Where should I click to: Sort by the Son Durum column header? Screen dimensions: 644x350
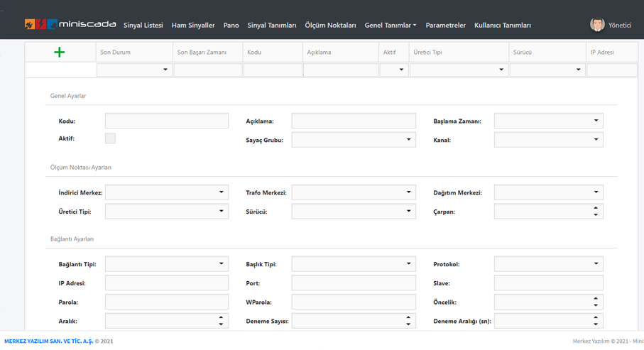tap(115, 53)
